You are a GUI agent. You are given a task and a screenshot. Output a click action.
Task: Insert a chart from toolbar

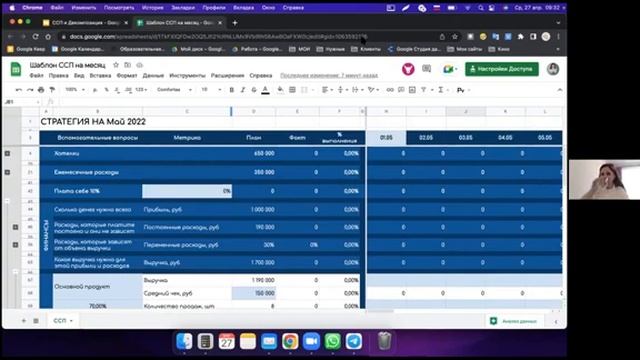412,90
